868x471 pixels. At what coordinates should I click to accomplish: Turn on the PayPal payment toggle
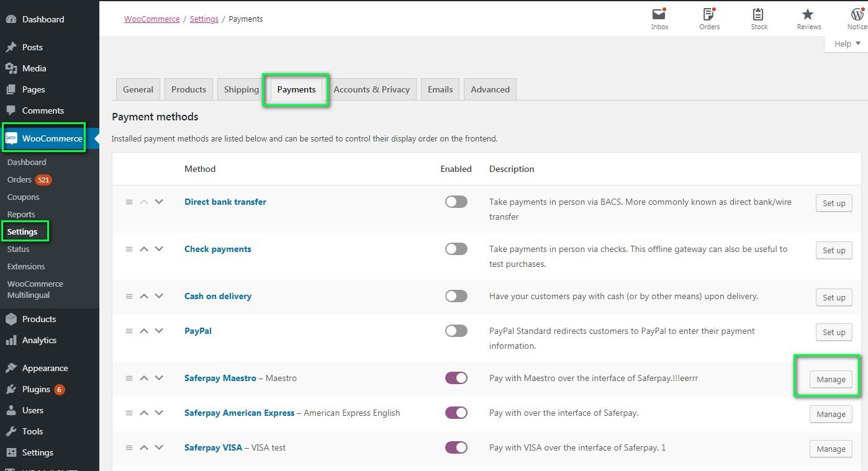(x=456, y=331)
